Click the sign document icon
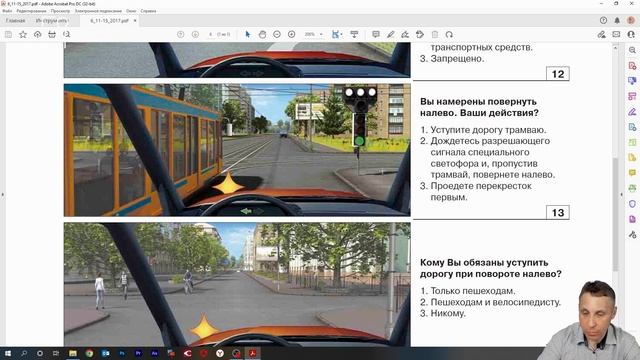 [x=405, y=35]
